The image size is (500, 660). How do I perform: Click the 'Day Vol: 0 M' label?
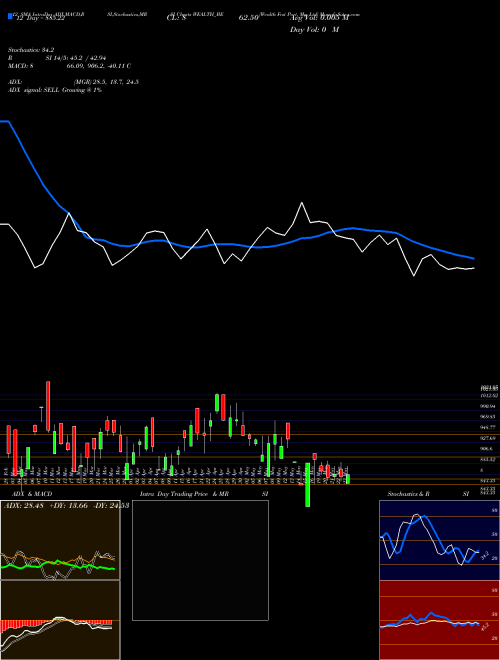314,30
